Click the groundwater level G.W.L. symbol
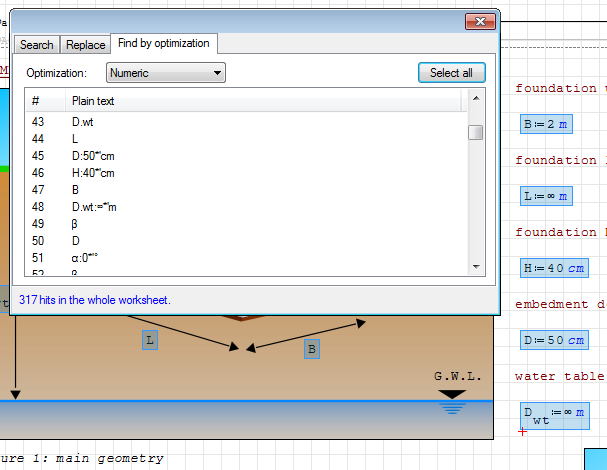This screenshot has width=607, height=470. [x=453, y=401]
